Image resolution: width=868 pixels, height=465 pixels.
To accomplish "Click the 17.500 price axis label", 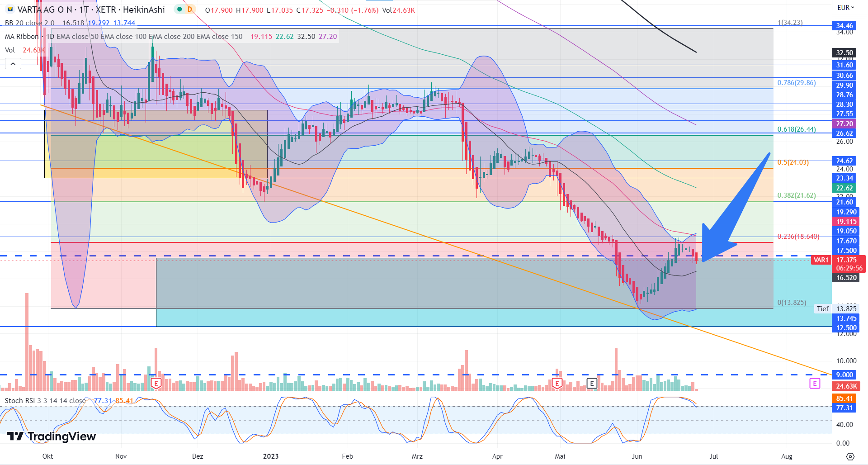I will coord(846,251).
